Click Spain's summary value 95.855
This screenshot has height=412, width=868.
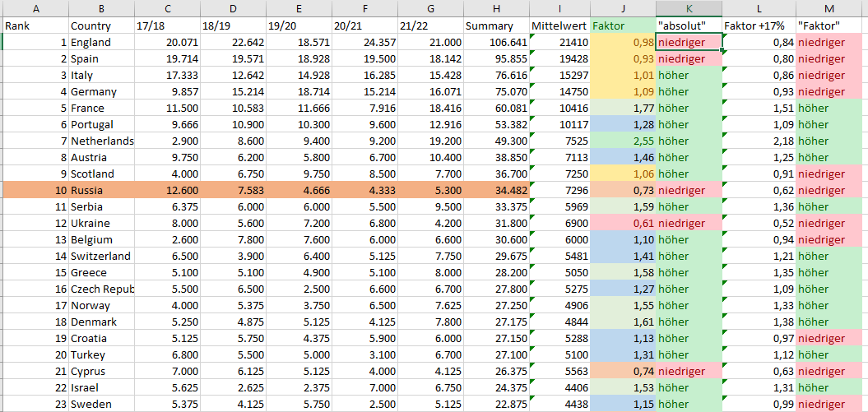pyautogui.click(x=497, y=58)
